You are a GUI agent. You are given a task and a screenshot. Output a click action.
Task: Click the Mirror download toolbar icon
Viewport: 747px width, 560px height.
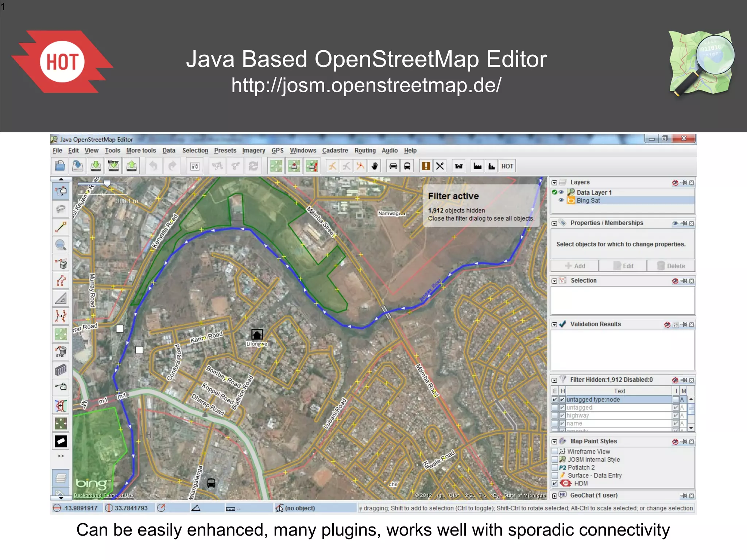[113, 166]
